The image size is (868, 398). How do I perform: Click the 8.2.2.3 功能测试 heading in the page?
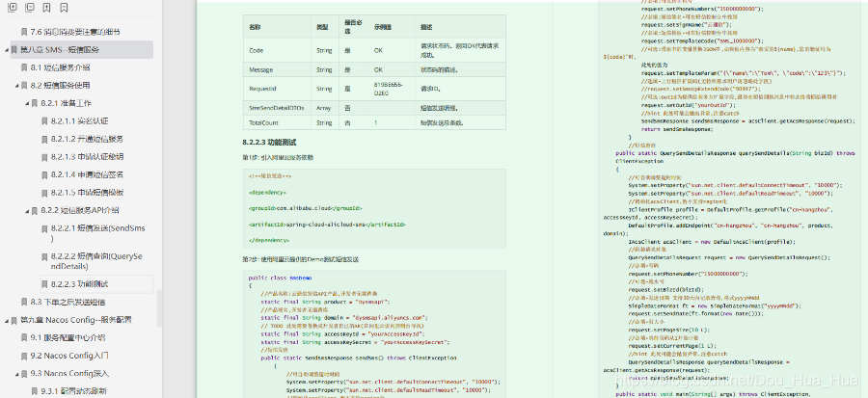tap(268, 143)
